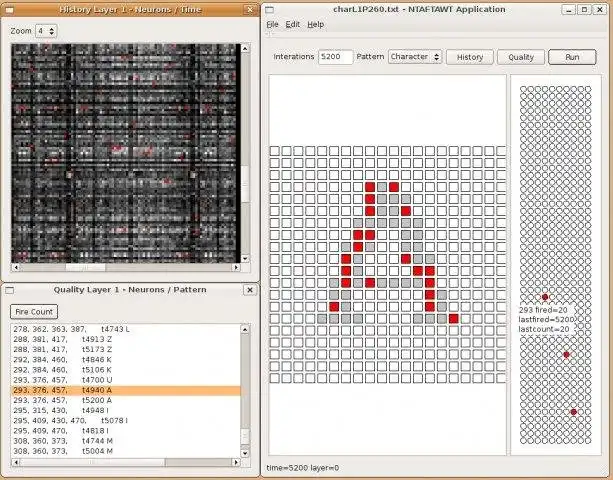This screenshot has height=480, width=613.
Task: Select row '308, 360, 373, t5004 M'
Action: click(x=125, y=451)
